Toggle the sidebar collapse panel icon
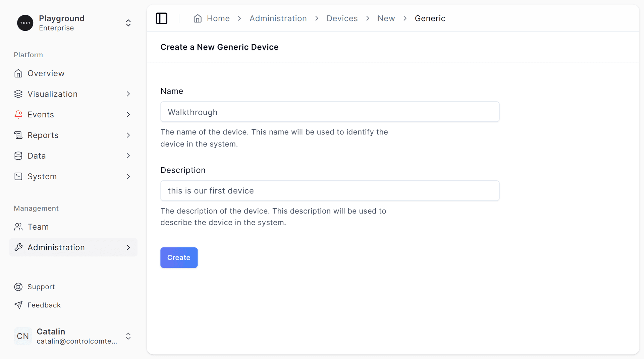 [161, 18]
